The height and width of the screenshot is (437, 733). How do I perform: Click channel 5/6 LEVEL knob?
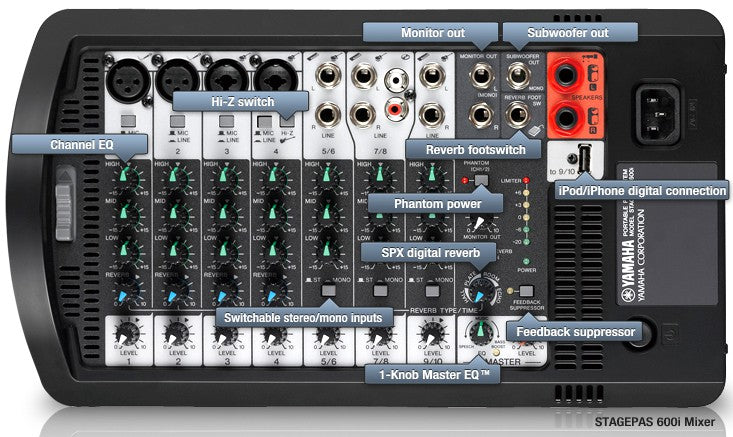point(327,336)
